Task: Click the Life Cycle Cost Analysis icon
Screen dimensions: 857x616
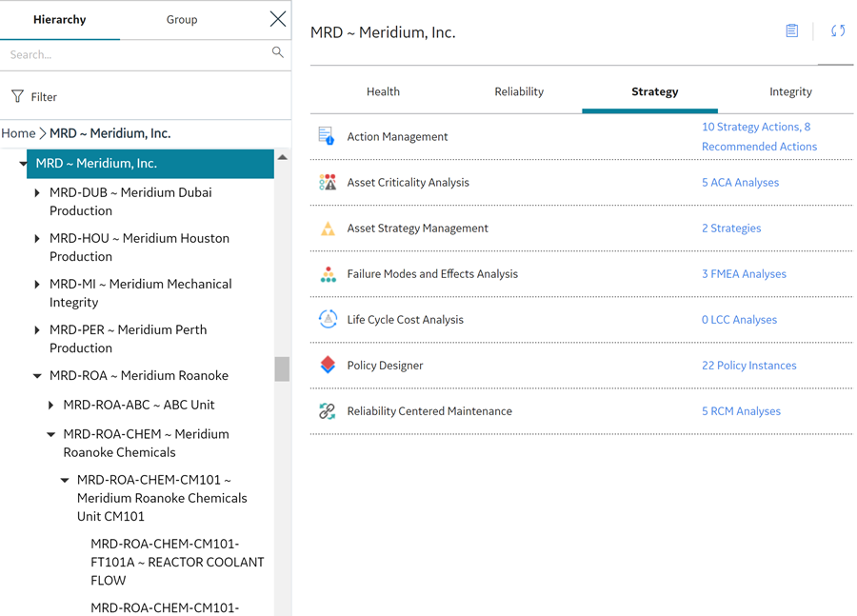Action: 328,319
